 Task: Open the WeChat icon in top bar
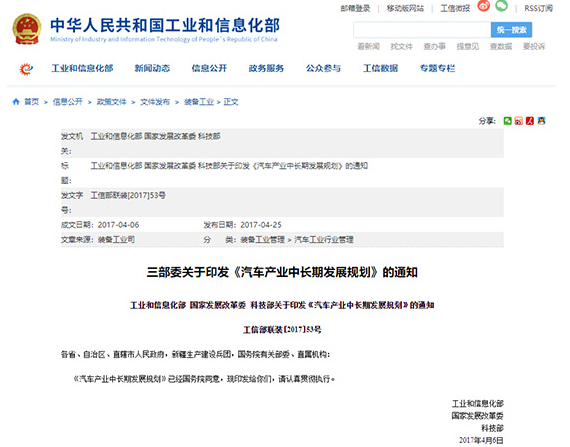pyautogui.click(x=501, y=5)
